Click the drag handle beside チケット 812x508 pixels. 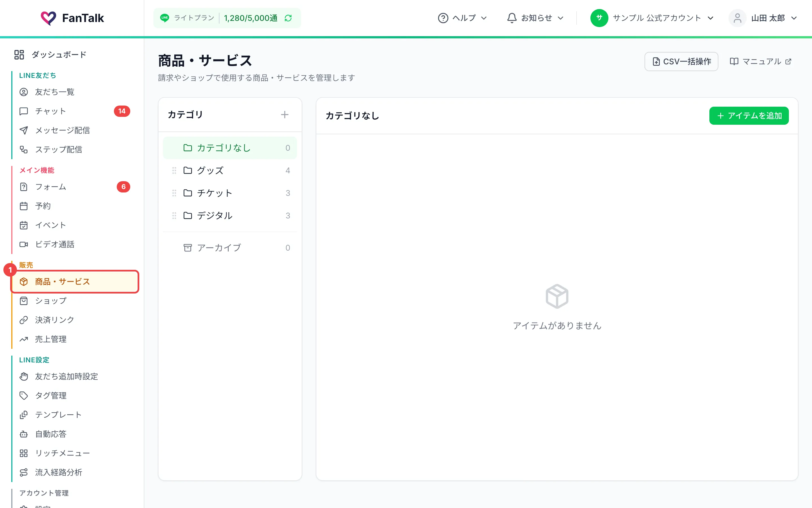click(x=174, y=193)
